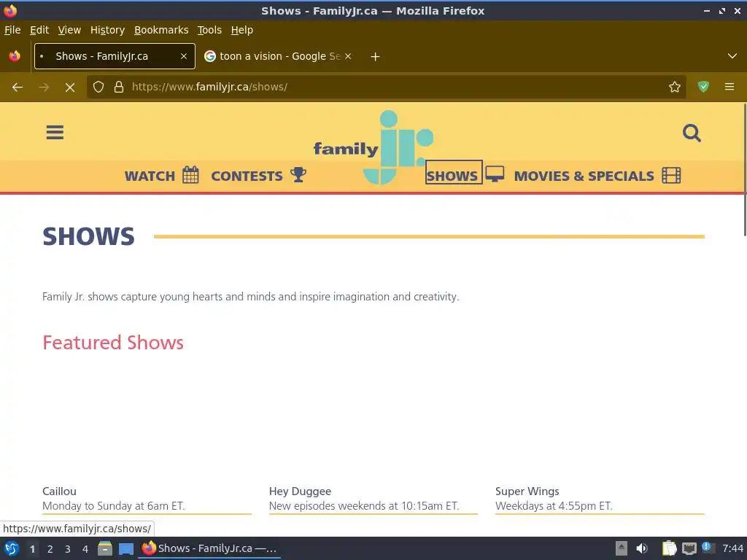Click the SHOWS navigation link

452,176
